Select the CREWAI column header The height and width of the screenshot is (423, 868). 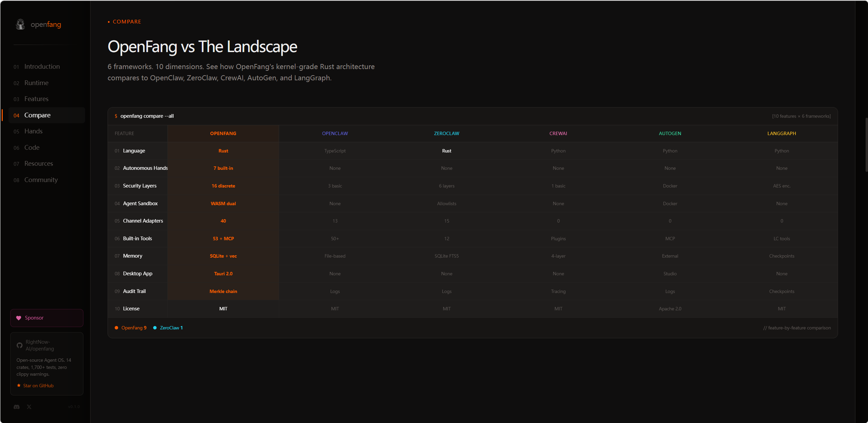point(558,133)
